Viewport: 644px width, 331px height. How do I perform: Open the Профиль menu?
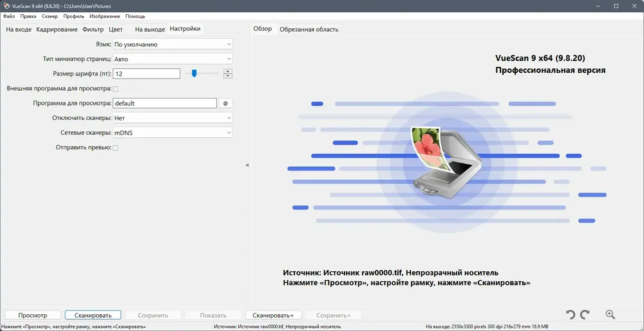pos(73,17)
